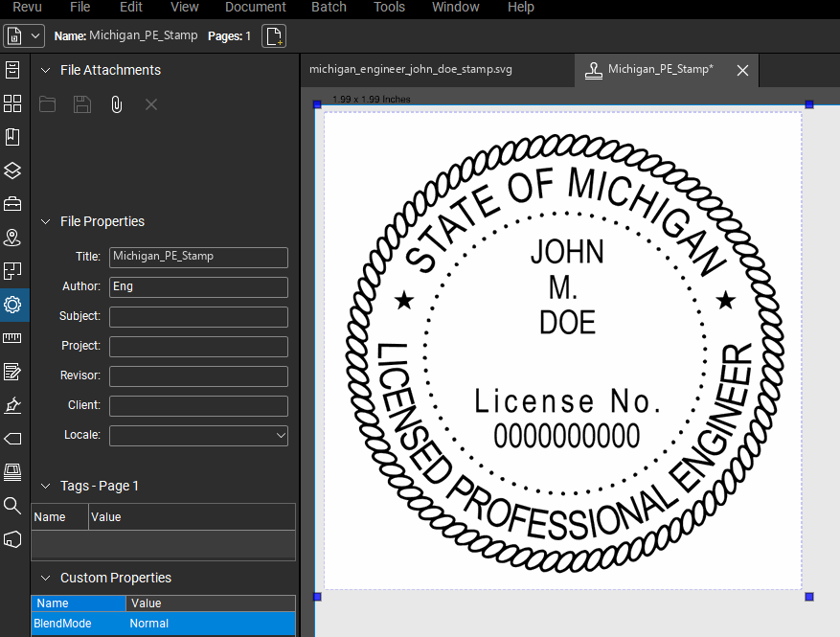Click the Revisor input field
Image resolution: width=840 pixels, height=637 pixels.
(x=199, y=376)
